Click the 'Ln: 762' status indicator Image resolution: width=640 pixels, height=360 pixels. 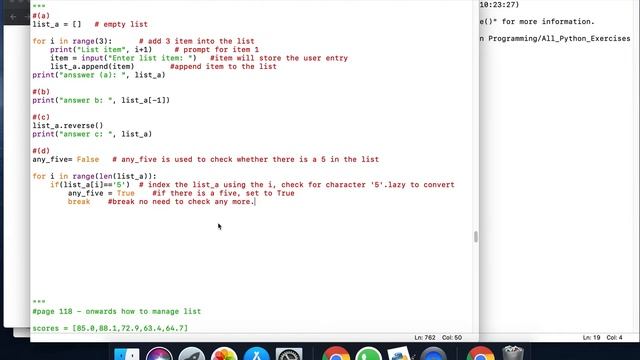pos(424,338)
